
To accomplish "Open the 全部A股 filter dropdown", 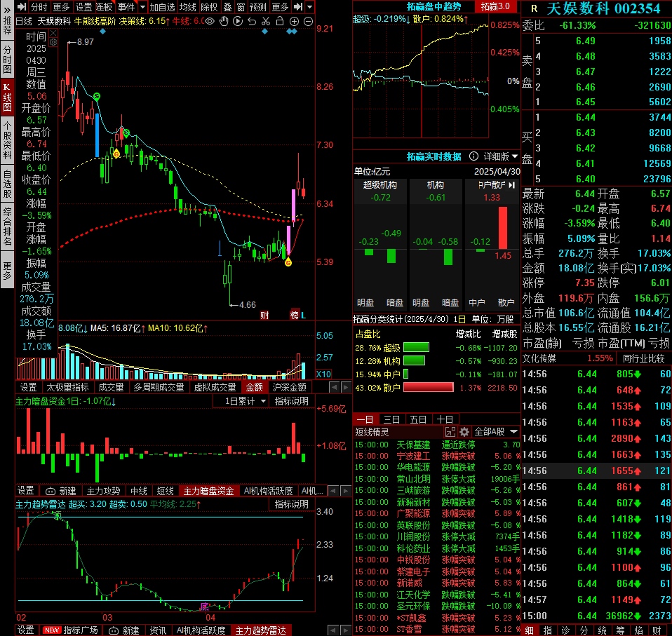I will tap(496, 432).
